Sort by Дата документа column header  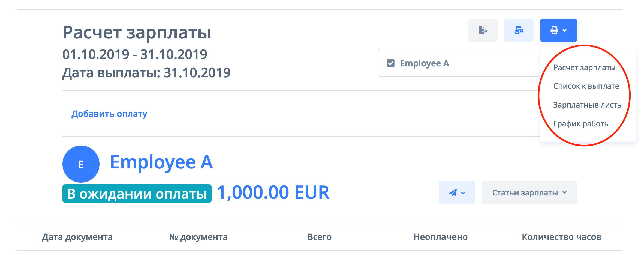click(x=77, y=237)
